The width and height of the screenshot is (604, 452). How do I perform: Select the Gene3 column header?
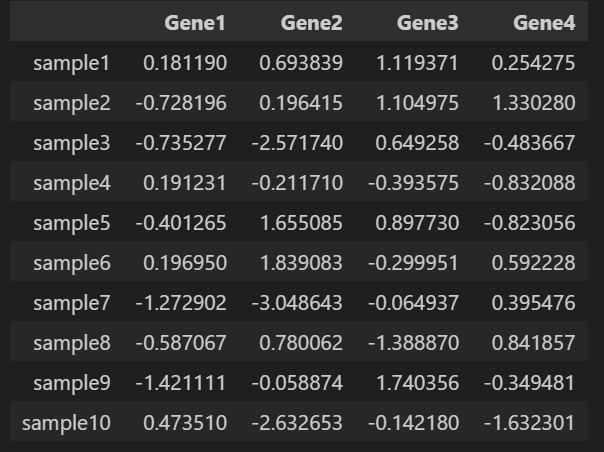point(428,23)
